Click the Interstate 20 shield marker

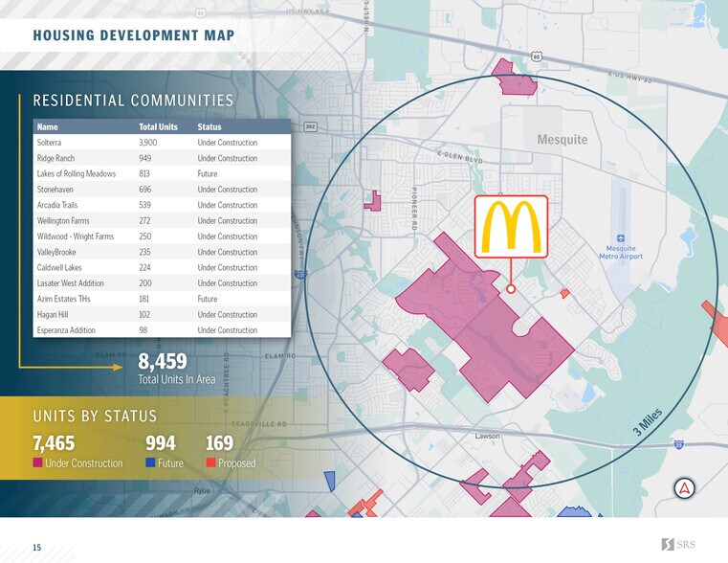(x=679, y=444)
